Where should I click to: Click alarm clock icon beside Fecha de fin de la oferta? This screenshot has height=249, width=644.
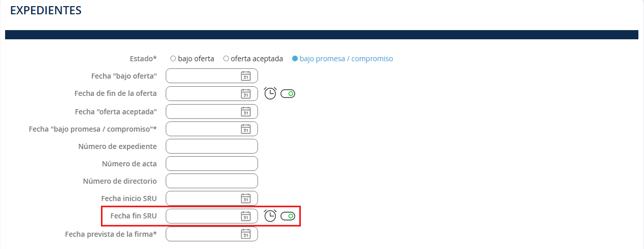coord(270,93)
